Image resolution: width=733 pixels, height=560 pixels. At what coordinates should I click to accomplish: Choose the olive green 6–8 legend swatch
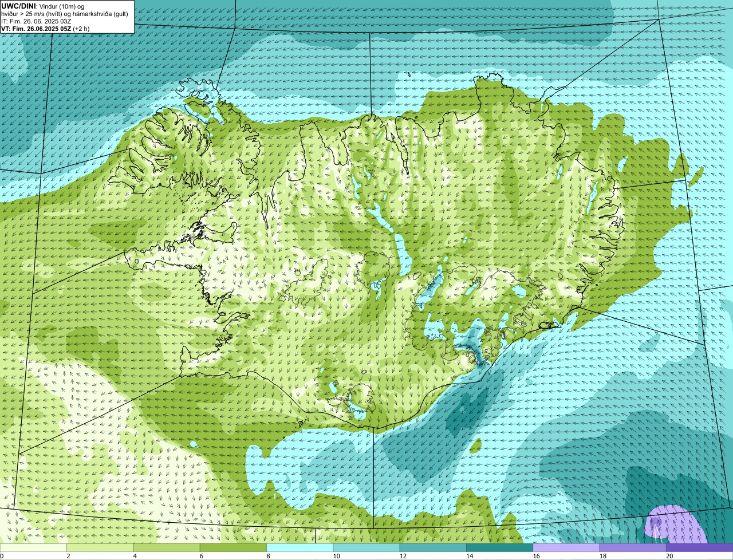pos(233,547)
